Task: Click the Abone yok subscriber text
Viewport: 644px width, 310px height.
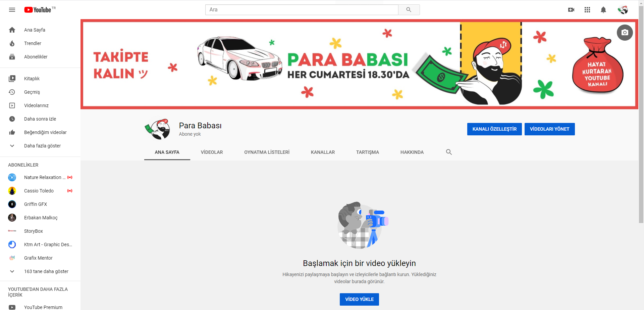Action: tap(190, 134)
